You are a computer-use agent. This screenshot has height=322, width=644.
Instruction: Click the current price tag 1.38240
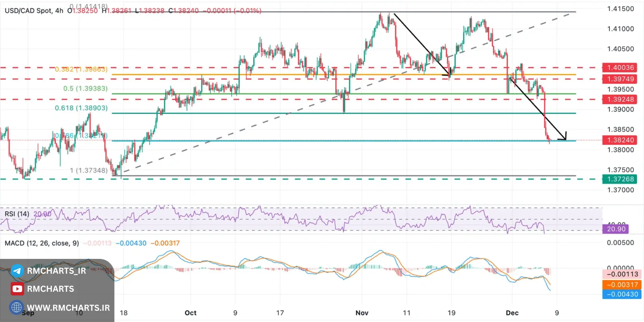[x=620, y=140]
